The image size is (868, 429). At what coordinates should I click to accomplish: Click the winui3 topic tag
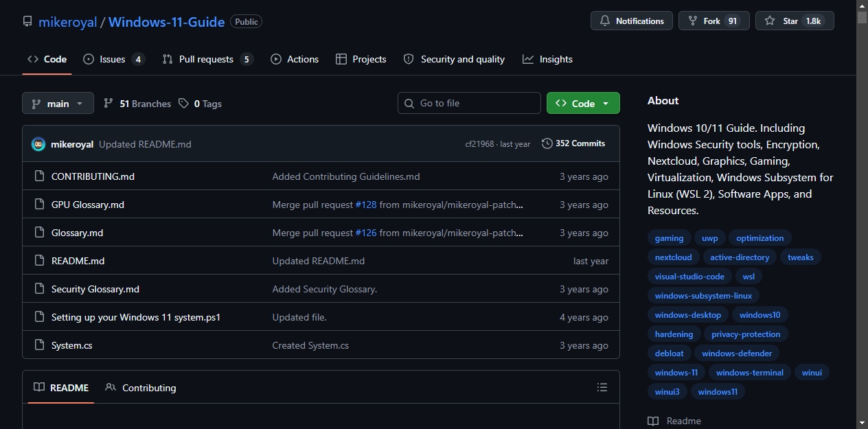(x=667, y=392)
